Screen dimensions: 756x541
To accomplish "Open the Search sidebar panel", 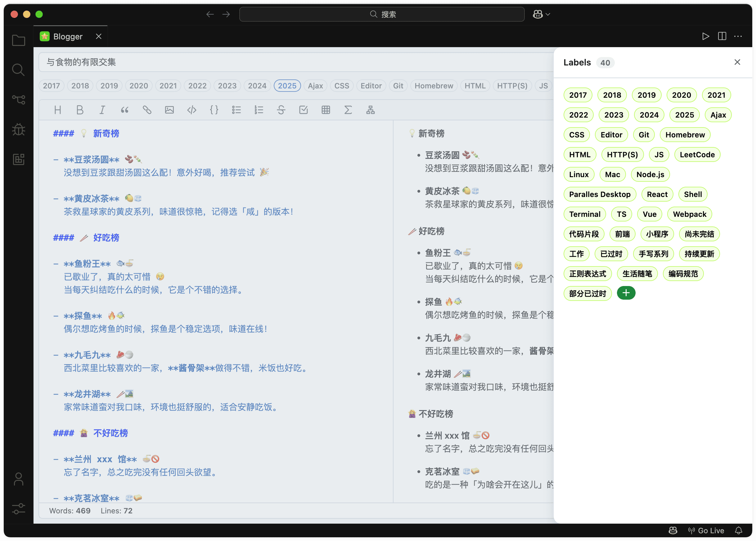I will coord(18,69).
